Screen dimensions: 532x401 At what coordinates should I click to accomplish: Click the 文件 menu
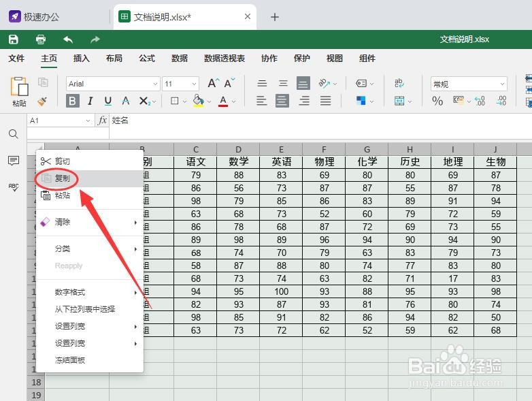click(16, 59)
